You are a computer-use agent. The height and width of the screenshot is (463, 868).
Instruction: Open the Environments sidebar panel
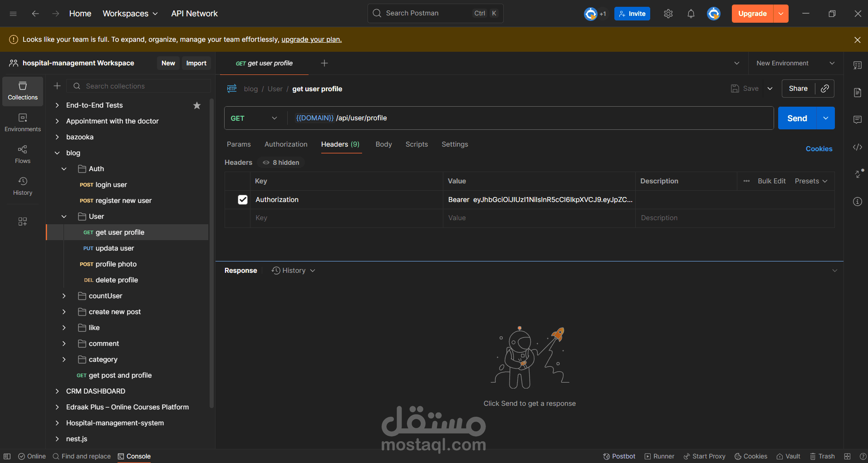tap(23, 123)
